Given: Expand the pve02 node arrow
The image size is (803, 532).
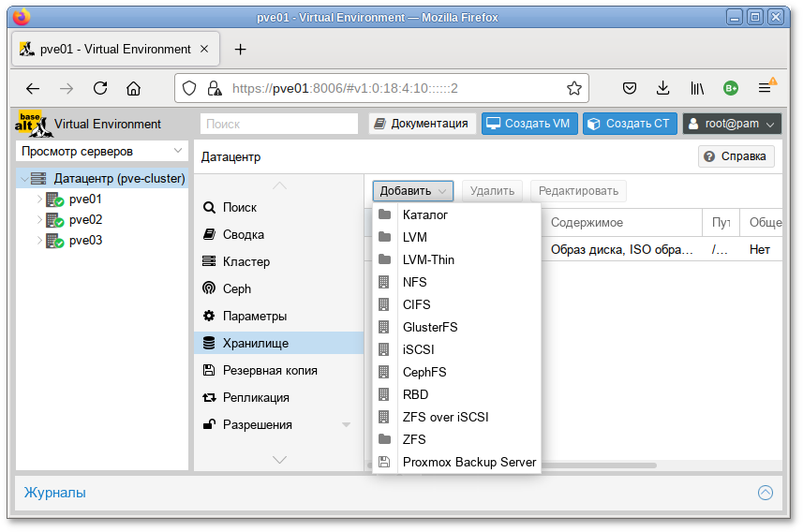Looking at the screenshot, I should 40,220.
